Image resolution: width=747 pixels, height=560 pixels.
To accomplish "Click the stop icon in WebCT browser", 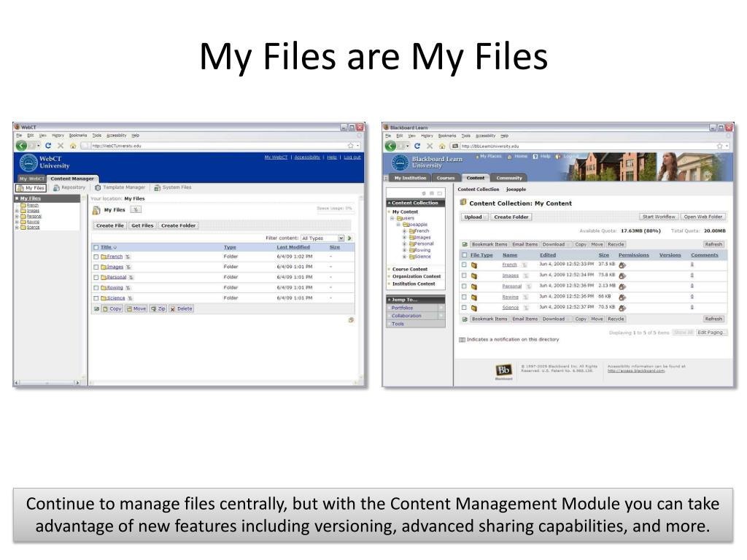I will tap(61, 146).
